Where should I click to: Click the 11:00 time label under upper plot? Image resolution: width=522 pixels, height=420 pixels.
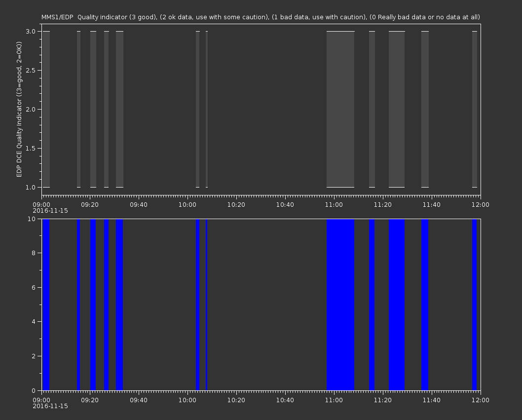coord(334,204)
